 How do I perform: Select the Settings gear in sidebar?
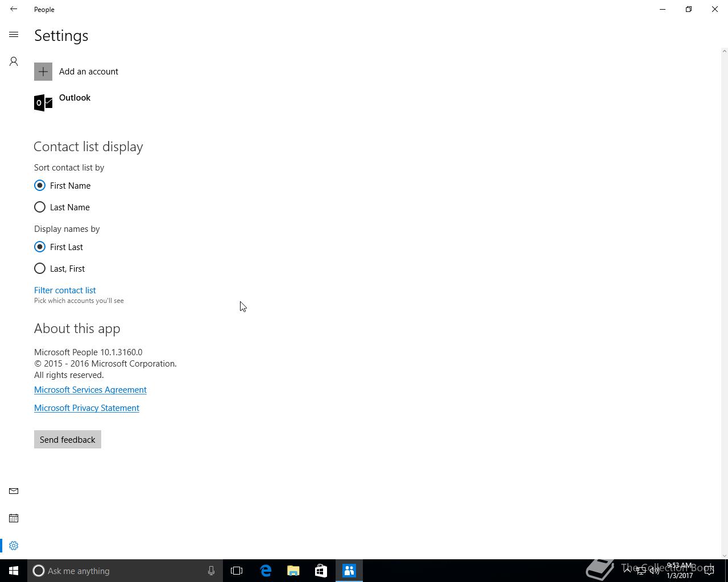14,546
